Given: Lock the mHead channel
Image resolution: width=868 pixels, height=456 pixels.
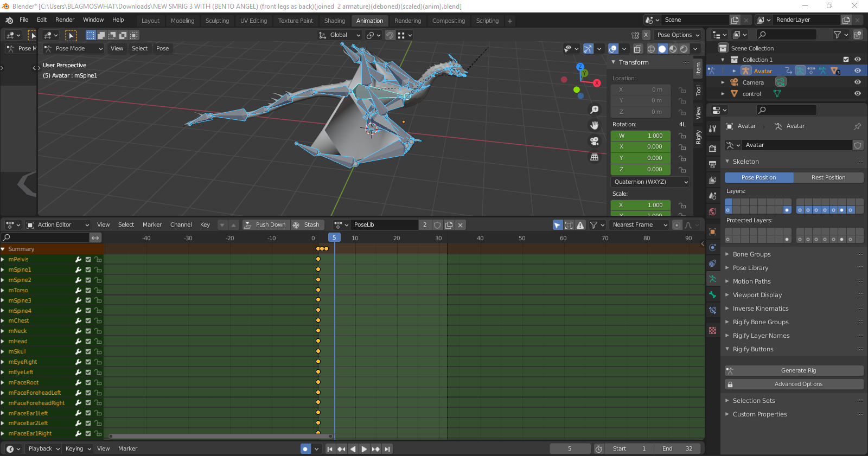Looking at the screenshot, I should 98,342.
